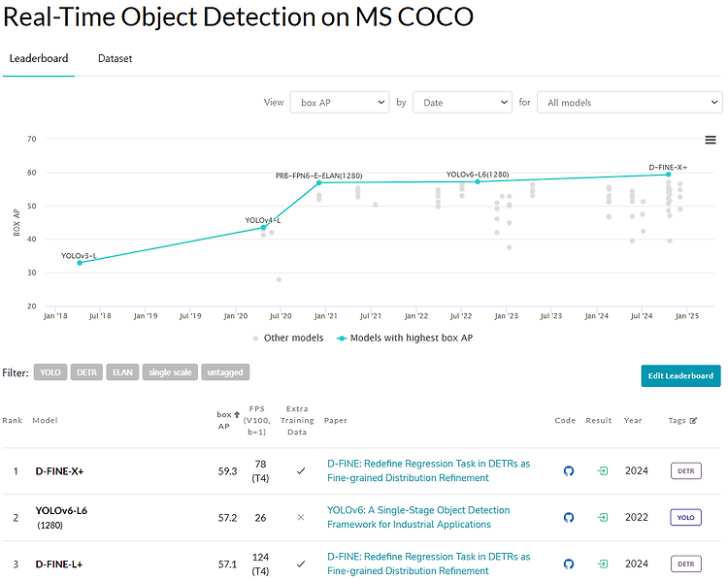This screenshot has height=580, width=728.
Task: Click the 57.2 box AP value
Action: pyautogui.click(x=227, y=518)
